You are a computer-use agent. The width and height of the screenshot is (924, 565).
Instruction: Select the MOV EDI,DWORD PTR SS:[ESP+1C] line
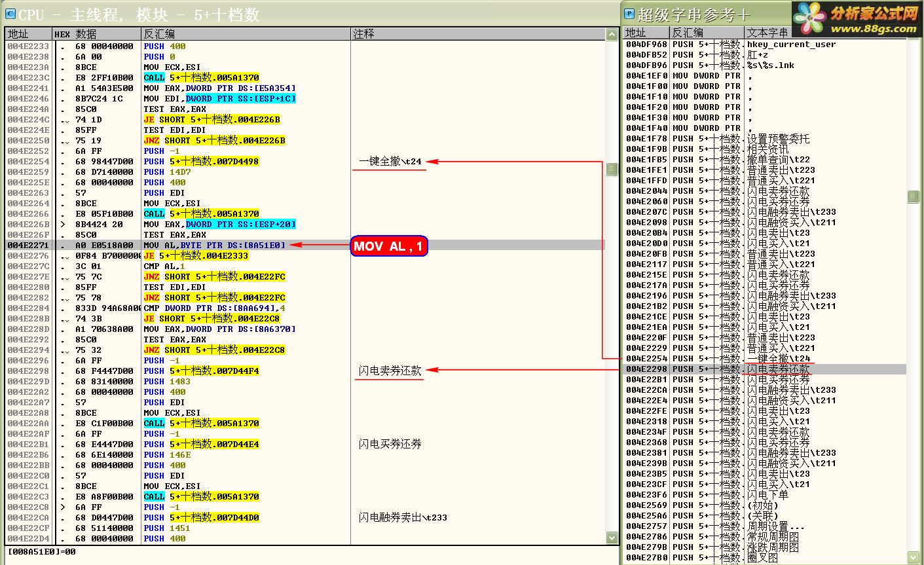(220, 99)
